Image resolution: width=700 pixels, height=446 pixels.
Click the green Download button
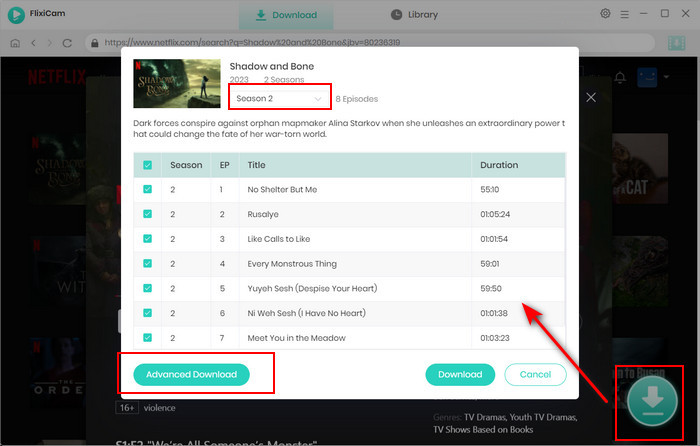pos(460,374)
